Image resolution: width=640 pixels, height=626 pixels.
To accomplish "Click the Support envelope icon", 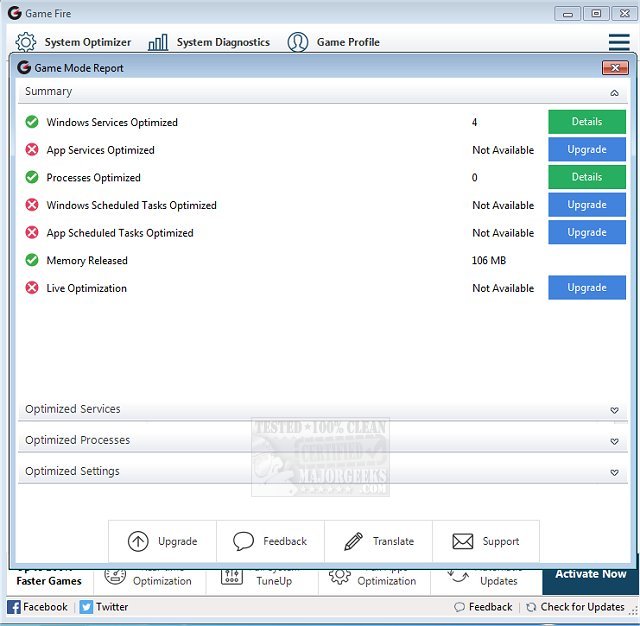I will (463, 542).
